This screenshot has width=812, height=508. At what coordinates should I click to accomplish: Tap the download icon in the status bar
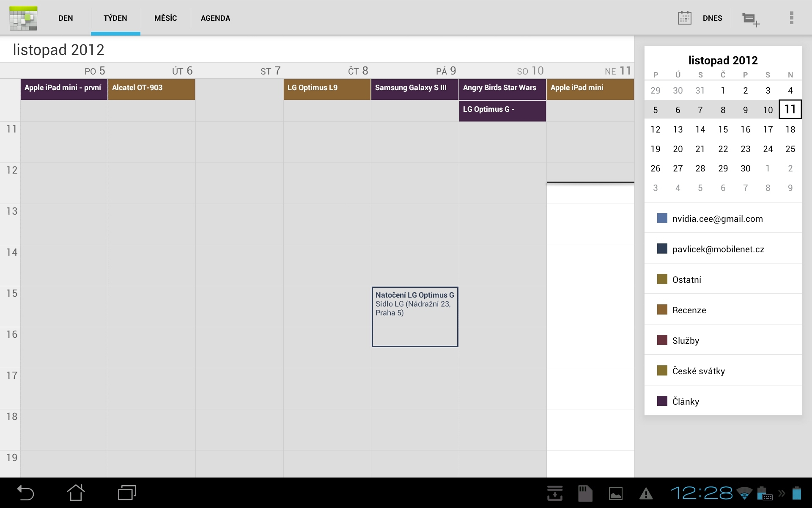point(555,492)
